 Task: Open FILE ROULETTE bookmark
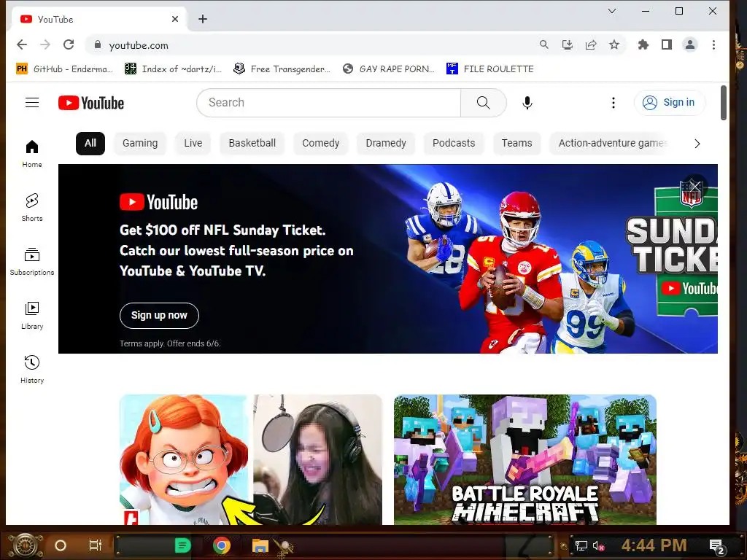[x=489, y=69]
